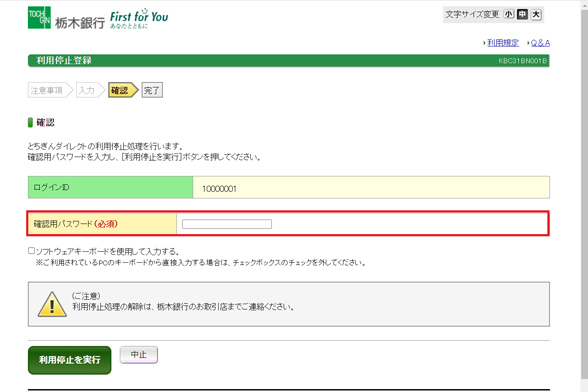Viewport: 588px width, 392px height.
Task: Click the First for You slogan
Action: [139, 18]
